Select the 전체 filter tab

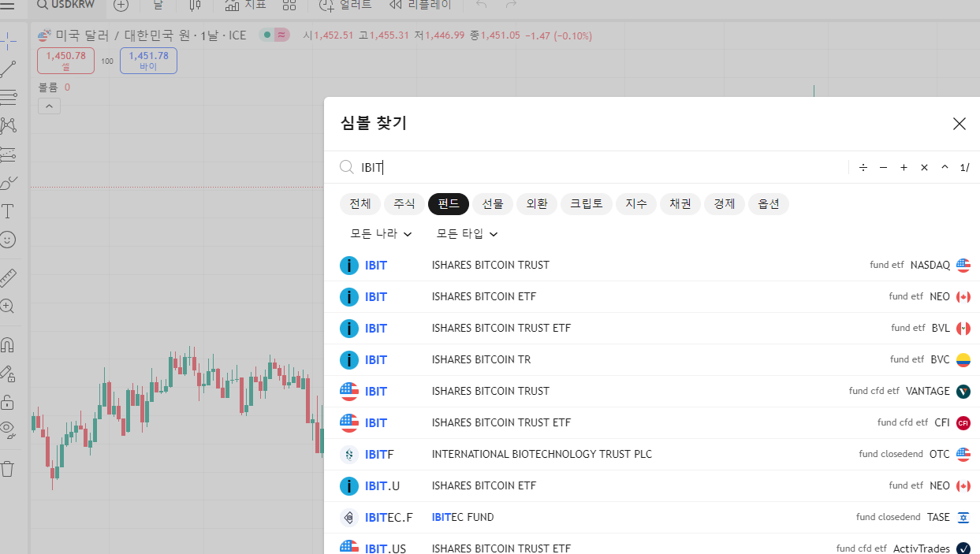(x=360, y=204)
